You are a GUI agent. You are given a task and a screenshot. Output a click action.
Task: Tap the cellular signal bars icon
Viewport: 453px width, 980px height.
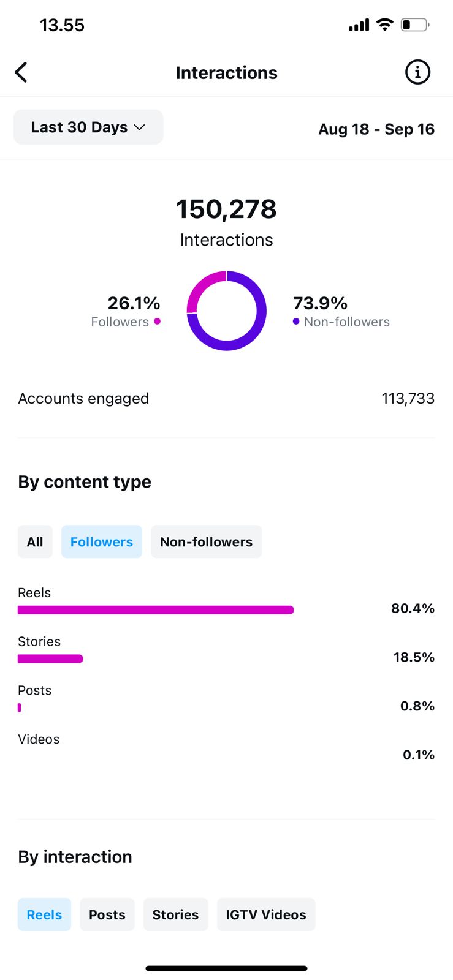(x=359, y=25)
